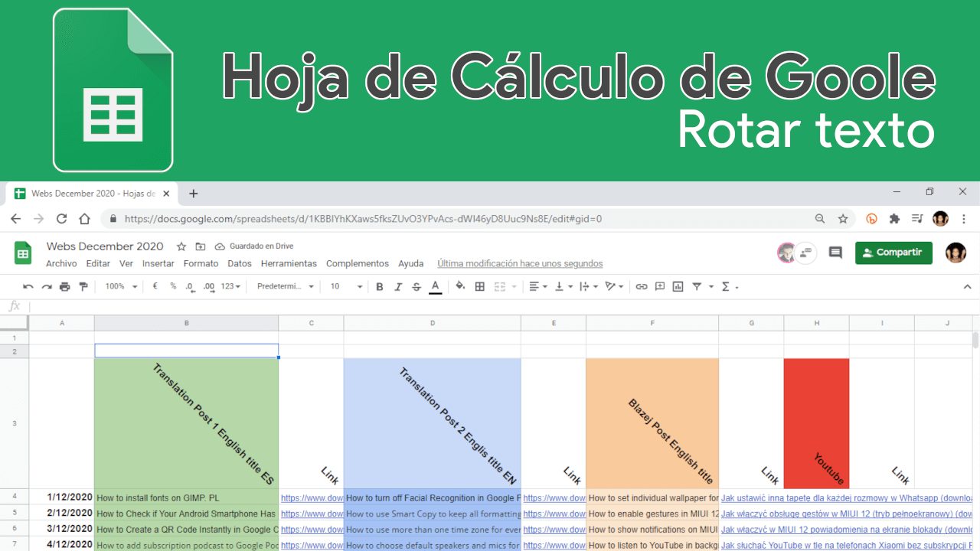Screen dimensions: 980x551
Task: Rename the title Webs December 2020
Action: (105, 246)
